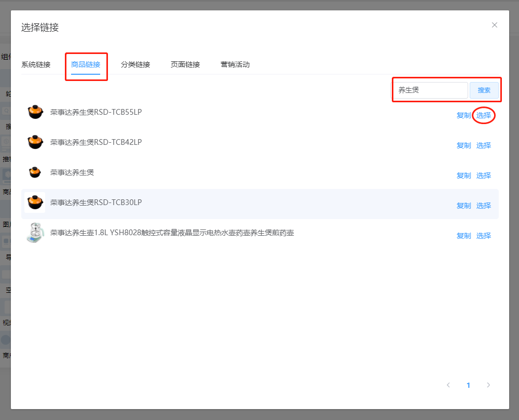This screenshot has width=519, height=420.
Task: Click product name 荣事达养生煲RSD-TCB30LP
Action: tap(96, 202)
